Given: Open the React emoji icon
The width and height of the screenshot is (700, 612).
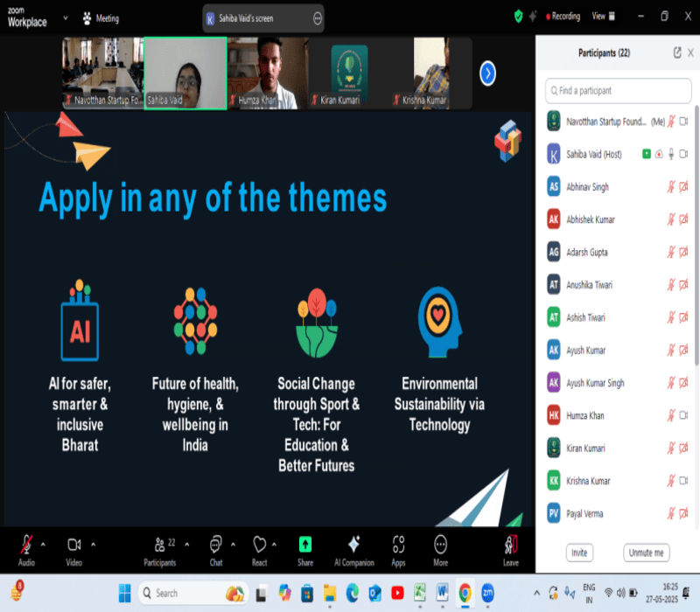Looking at the screenshot, I should click(x=259, y=545).
